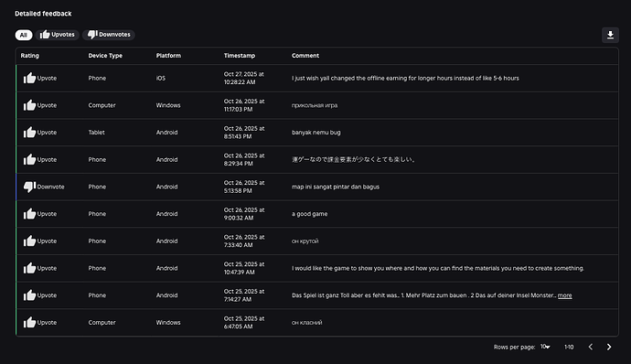Click the thumbs-up icon in the 'a good game' row
Screen dimensions: 631x364
29,214
